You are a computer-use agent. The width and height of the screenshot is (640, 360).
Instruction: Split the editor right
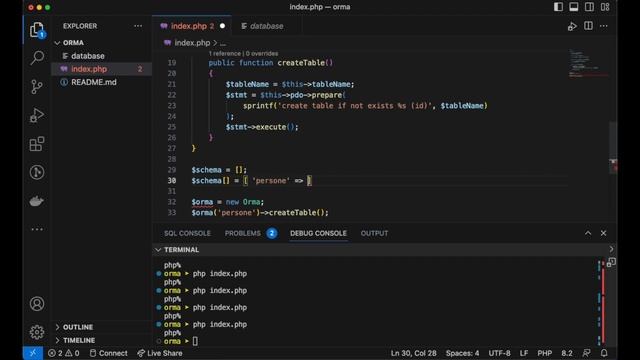(x=588, y=26)
